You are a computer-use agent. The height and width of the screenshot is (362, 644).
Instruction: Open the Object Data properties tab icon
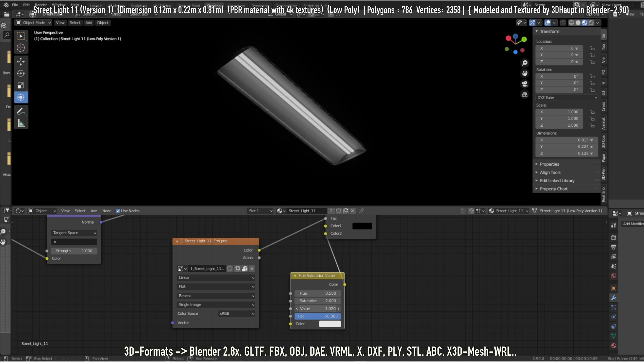pyautogui.click(x=613, y=336)
